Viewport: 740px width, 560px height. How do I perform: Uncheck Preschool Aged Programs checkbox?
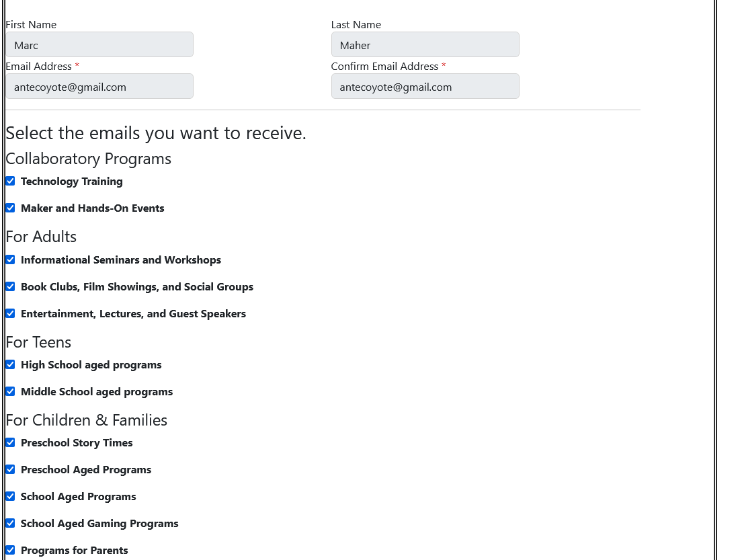point(10,469)
